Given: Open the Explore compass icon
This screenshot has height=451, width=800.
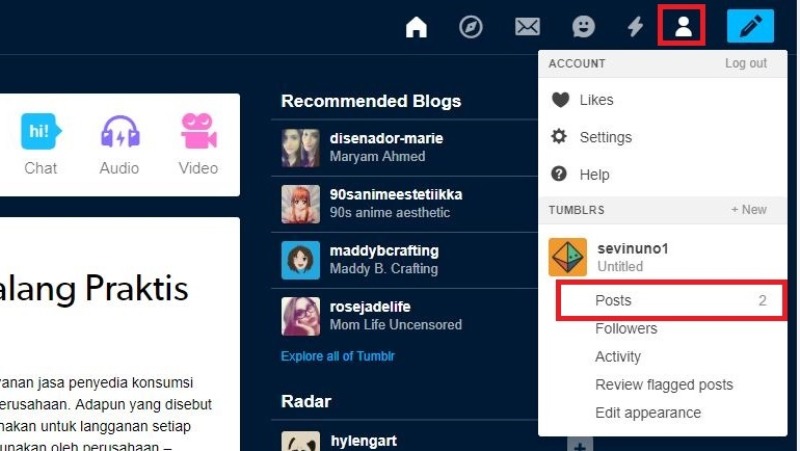Looking at the screenshot, I should pos(471,27).
